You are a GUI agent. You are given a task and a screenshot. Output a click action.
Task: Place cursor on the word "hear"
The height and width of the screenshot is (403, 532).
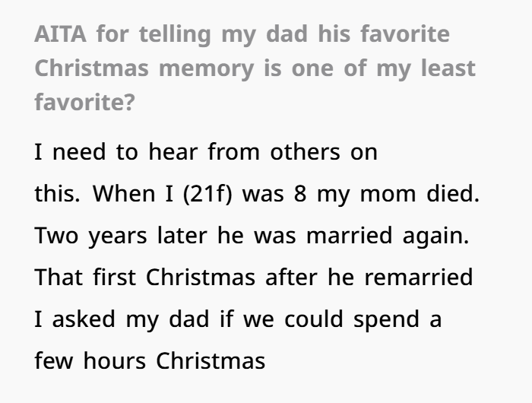coord(173,152)
